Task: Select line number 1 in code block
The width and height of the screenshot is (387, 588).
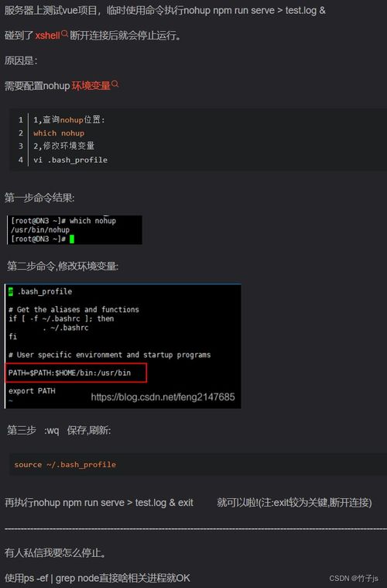Action: (x=21, y=120)
